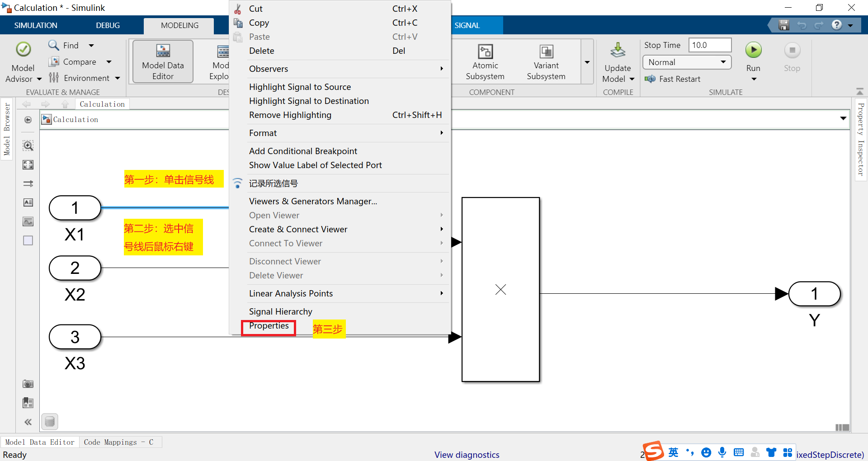This screenshot has width=868, height=461.
Task: Open the SIGNAL tab
Action: [x=467, y=25]
